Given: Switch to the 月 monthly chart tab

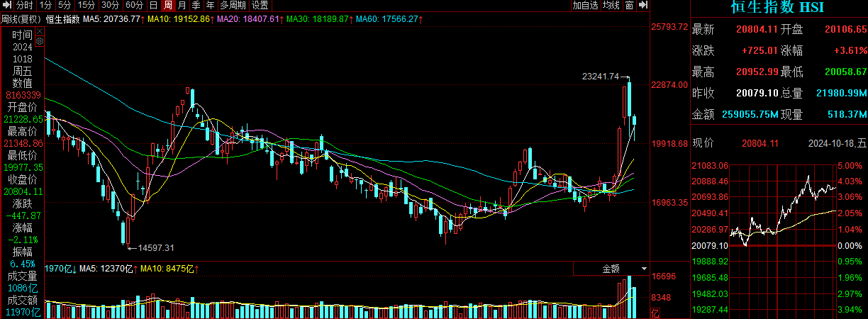Looking at the screenshot, I should [182, 5].
